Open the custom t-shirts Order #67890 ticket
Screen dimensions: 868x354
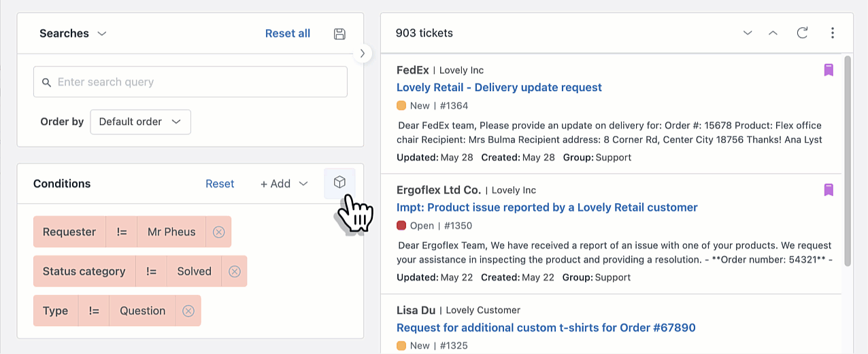pos(546,328)
